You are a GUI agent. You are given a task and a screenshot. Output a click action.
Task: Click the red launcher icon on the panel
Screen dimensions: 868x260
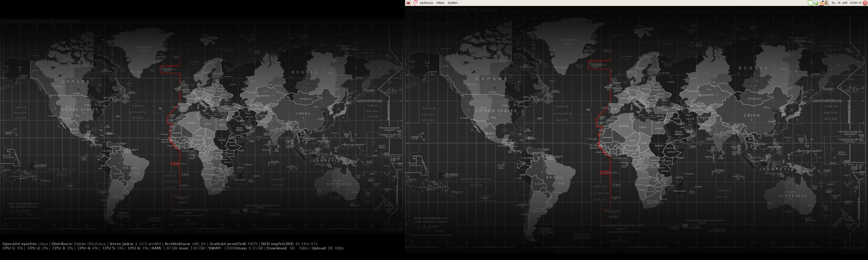click(408, 3)
